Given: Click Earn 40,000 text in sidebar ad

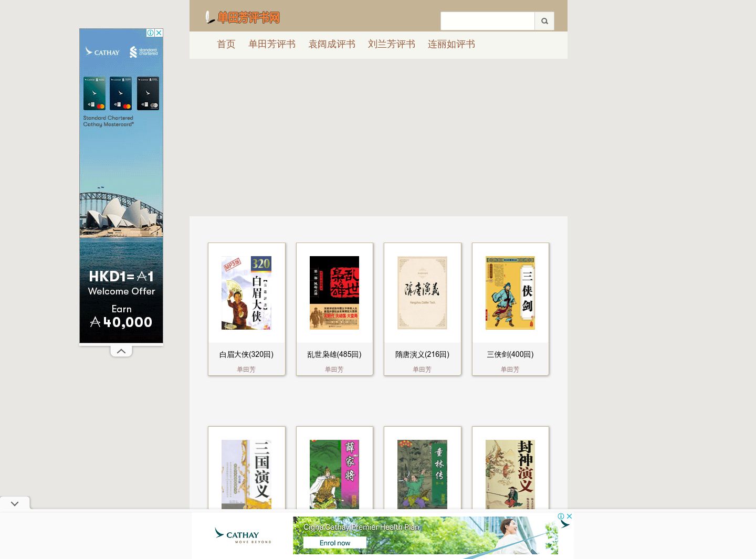Looking at the screenshot, I should click(121, 317).
